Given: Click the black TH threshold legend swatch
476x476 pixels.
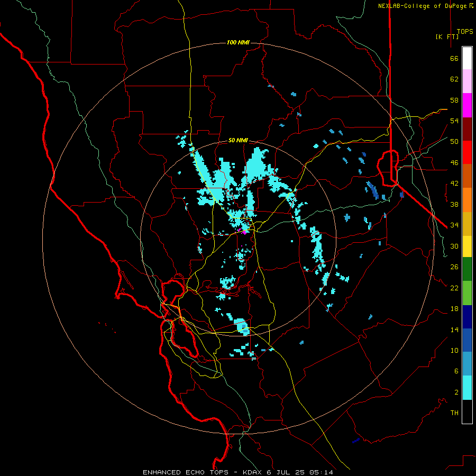Looking at the screenshot, I should (467, 411).
